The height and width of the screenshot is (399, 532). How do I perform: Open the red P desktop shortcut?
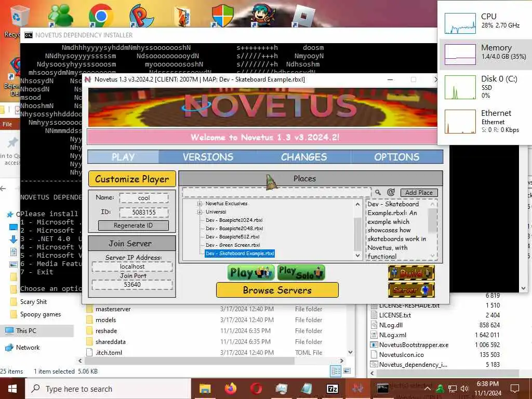tap(141, 16)
